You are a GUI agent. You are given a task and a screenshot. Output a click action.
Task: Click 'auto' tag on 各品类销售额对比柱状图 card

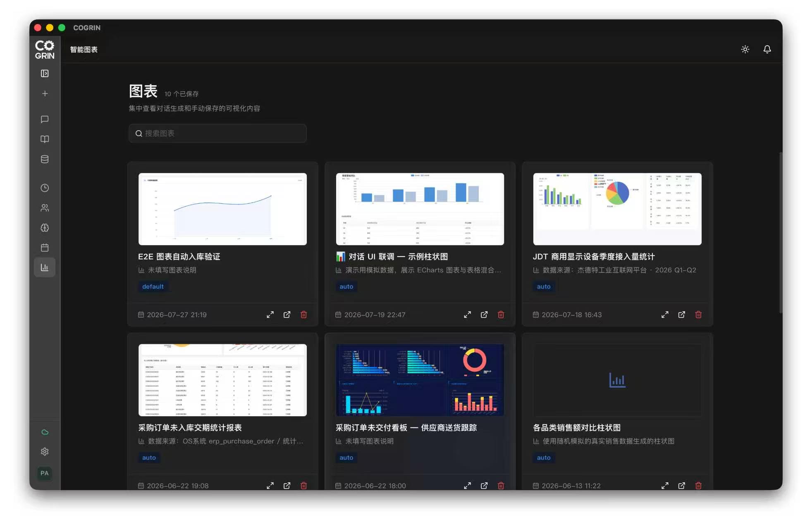[x=543, y=458]
